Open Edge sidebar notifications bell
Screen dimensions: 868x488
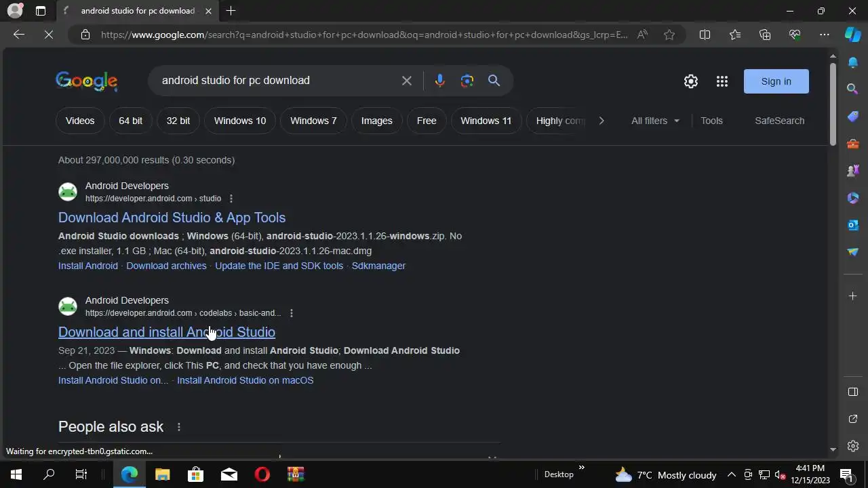[853, 62]
